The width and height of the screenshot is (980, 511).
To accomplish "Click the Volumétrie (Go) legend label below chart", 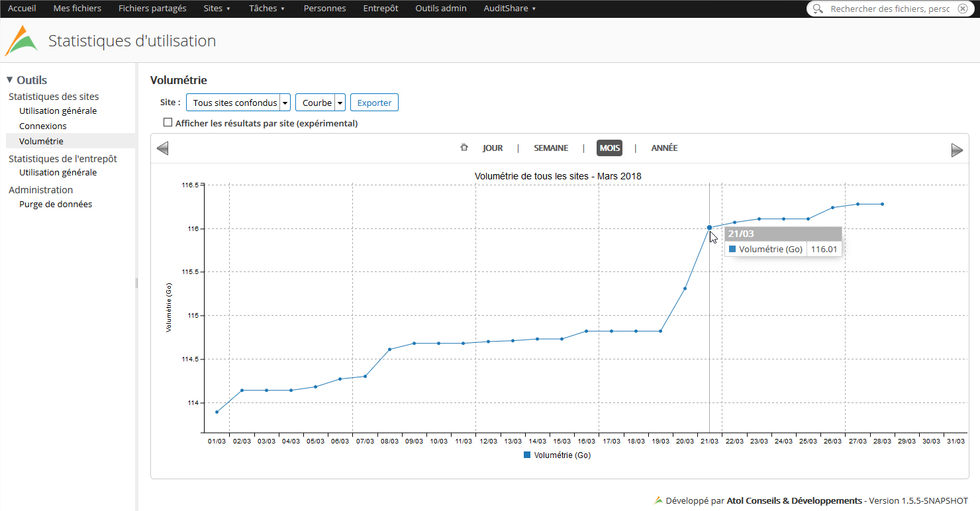I will point(562,455).
